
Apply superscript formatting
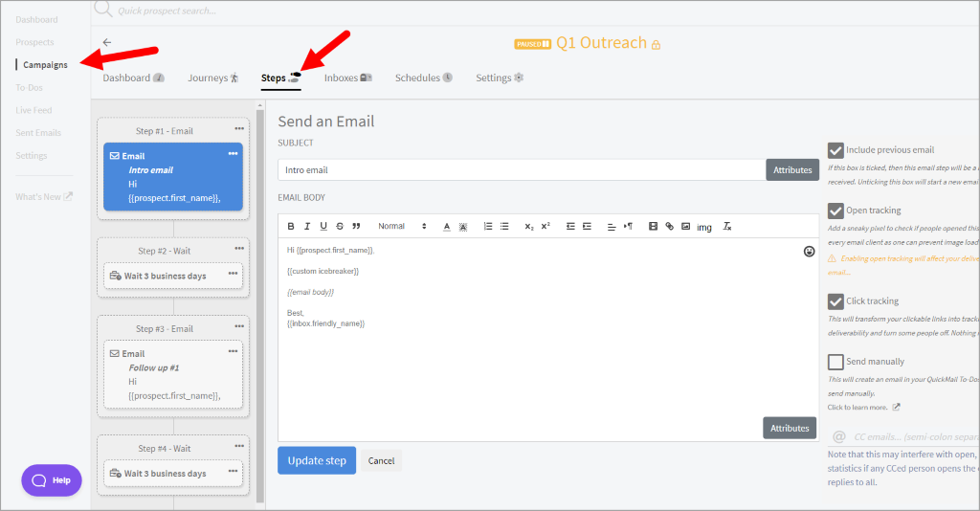tap(546, 226)
